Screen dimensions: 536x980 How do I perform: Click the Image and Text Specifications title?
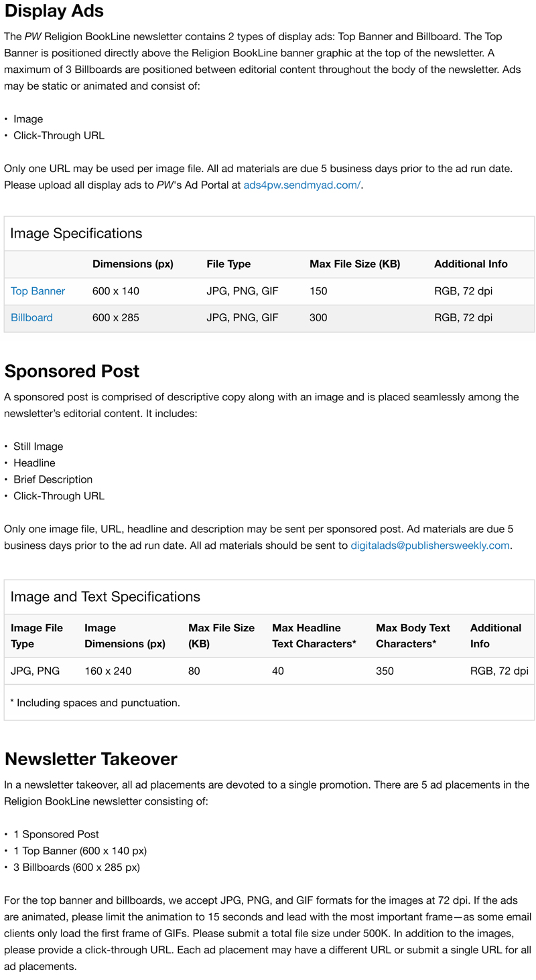point(105,596)
